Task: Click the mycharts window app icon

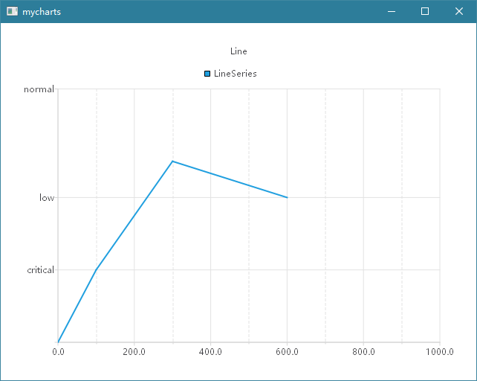Action: (12, 11)
